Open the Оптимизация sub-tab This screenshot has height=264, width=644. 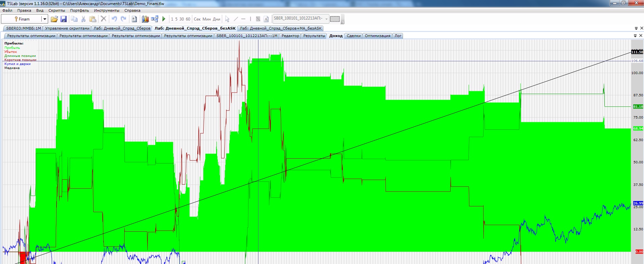377,36
